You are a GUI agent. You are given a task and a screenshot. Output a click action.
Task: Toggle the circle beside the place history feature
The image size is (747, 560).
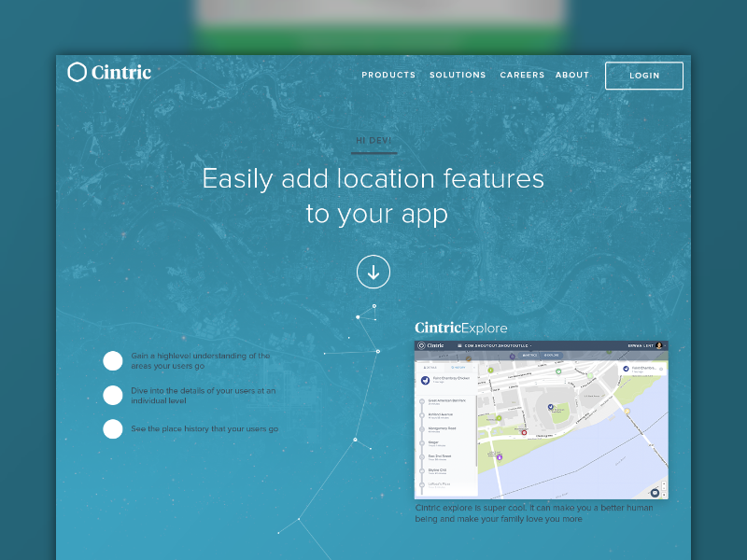[113, 428]
